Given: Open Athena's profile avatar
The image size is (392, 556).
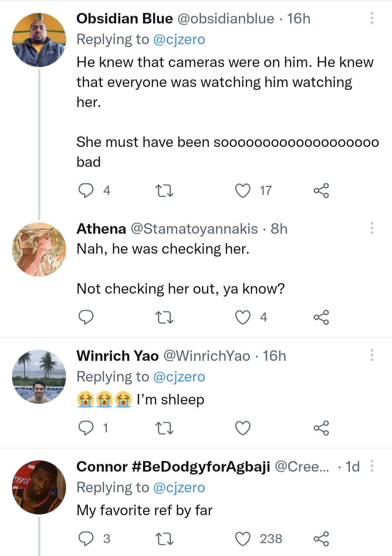Looking at the screenshot, I should (x=39, y=249).
